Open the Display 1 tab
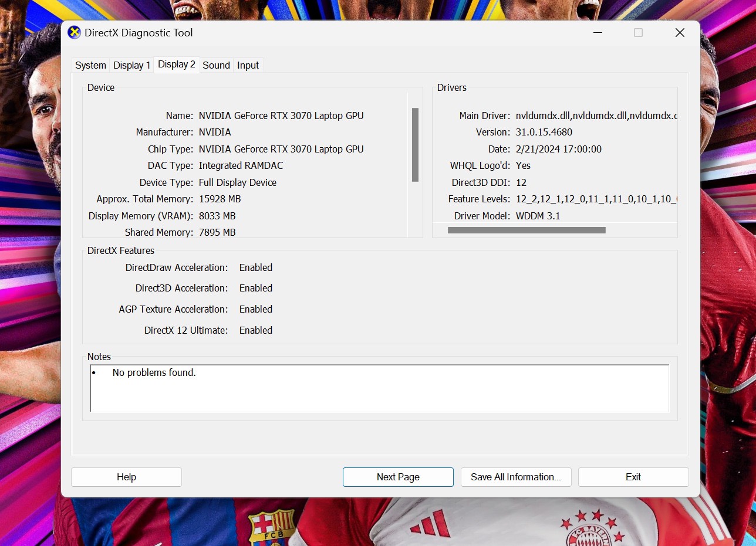 pyautogui.click(x=131, y=65)
